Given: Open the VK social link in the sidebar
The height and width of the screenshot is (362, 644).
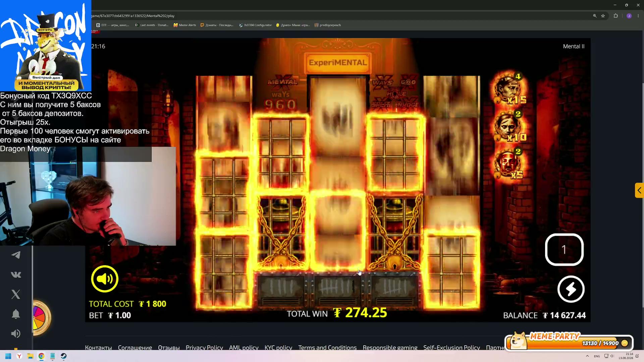Looking at the screenshot, I should pos(16,275).
